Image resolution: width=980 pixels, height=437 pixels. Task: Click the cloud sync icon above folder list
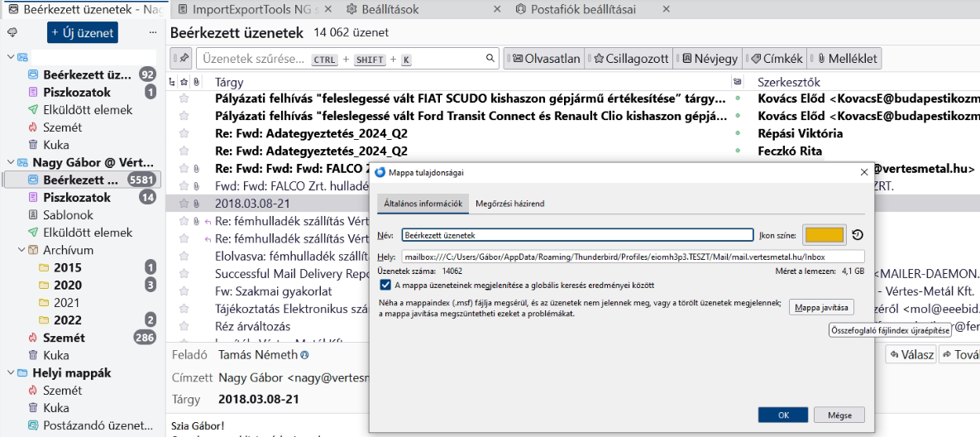12,32
